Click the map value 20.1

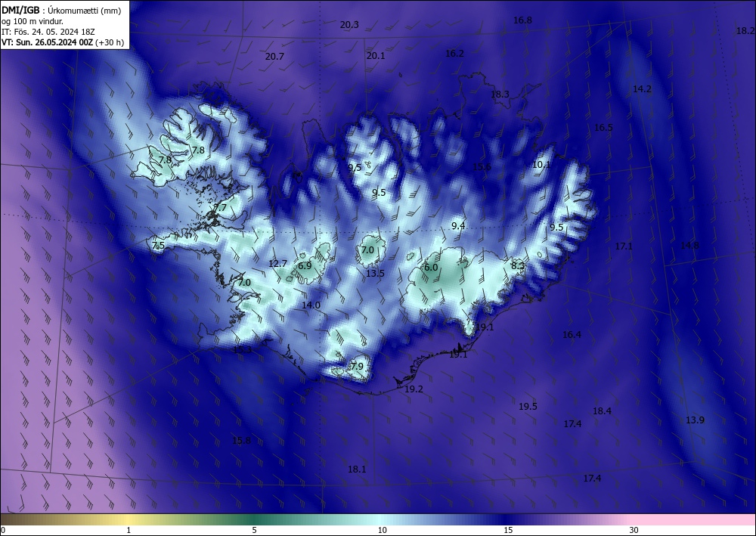[x=376, y=56]
